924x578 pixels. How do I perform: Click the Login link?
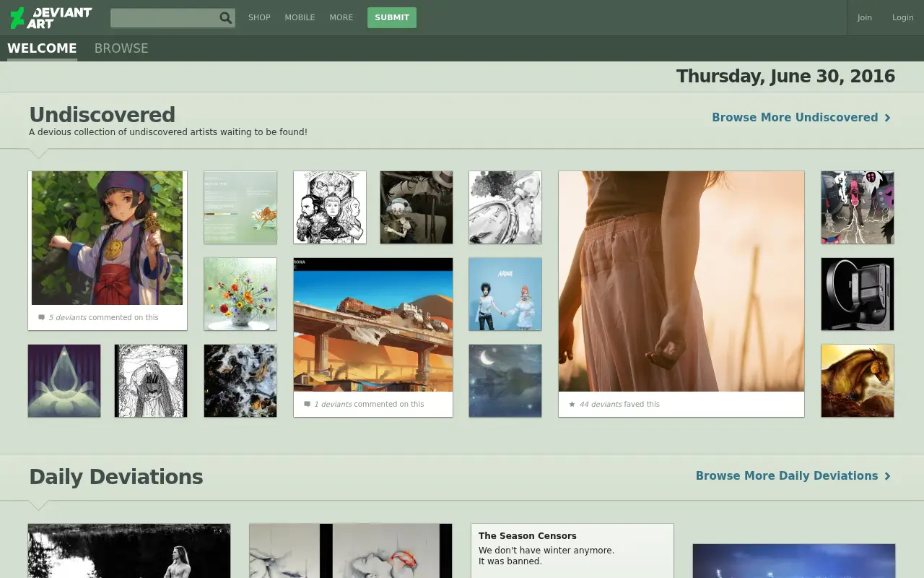click(x=903, y=17)
